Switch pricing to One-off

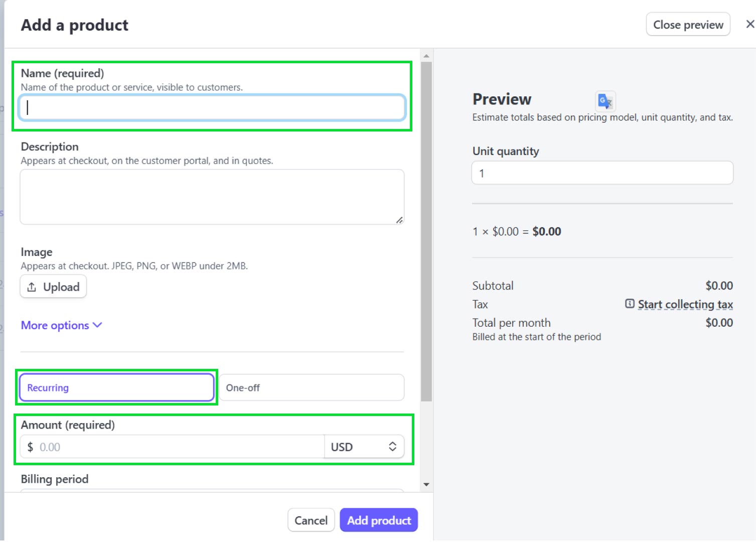(x=311, y=387)
